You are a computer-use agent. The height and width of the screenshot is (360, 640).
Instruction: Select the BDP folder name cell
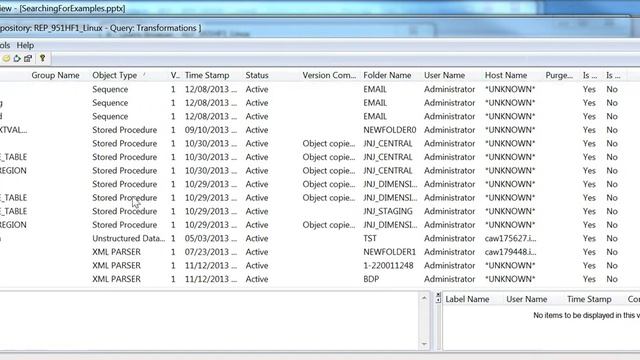click(x=371, y=279)
